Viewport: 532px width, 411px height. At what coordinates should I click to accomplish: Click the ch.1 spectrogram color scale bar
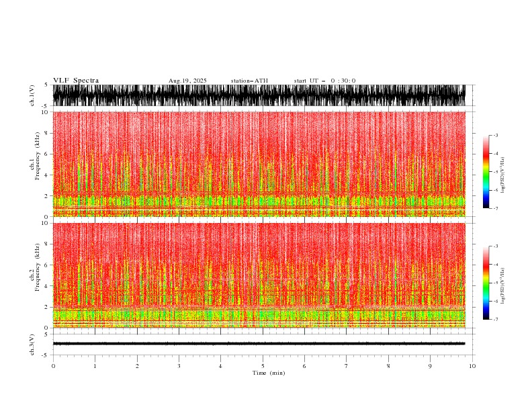pyautogui.click(x=486, y=172)
